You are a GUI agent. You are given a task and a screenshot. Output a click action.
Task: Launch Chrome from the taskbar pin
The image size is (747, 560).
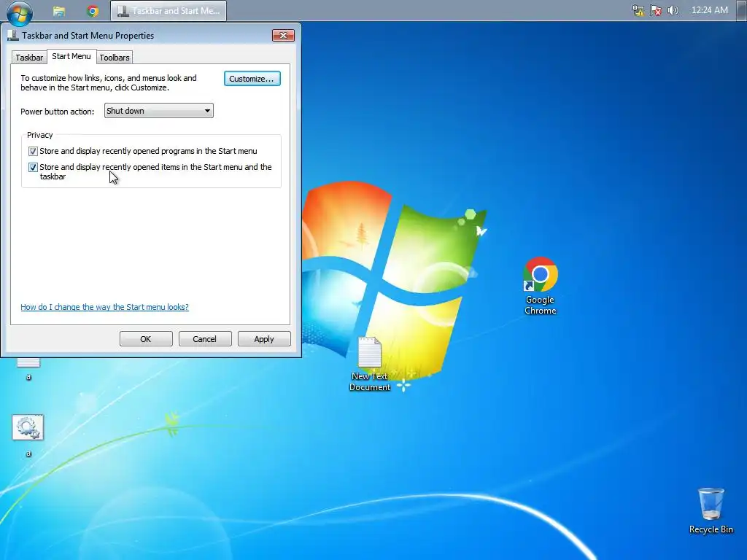point(93,11)
